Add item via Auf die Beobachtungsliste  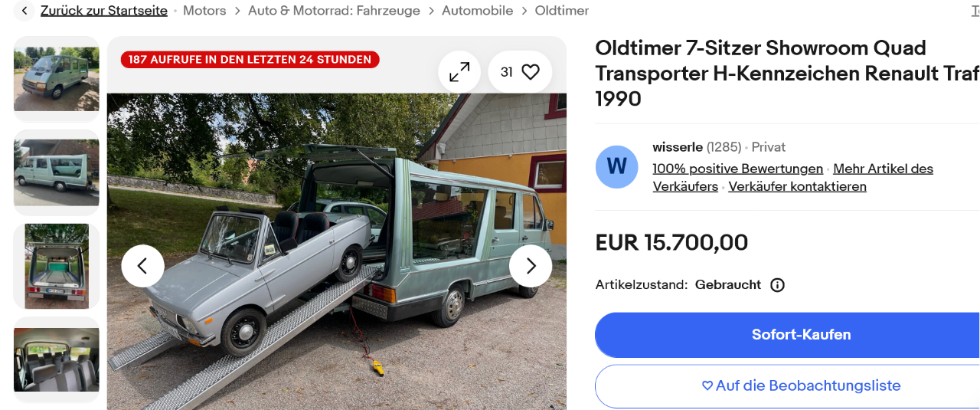(x=788, y=386)
